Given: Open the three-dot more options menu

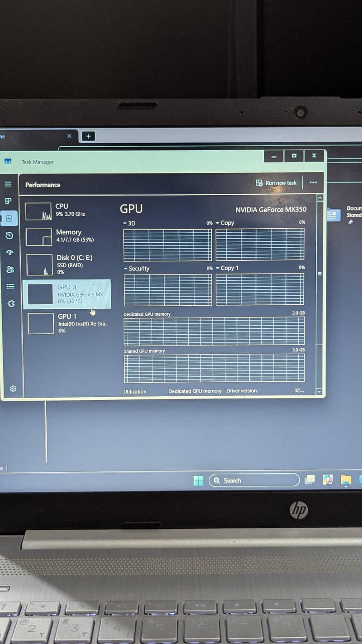Looking at the screenshot, I should point(313,183).
